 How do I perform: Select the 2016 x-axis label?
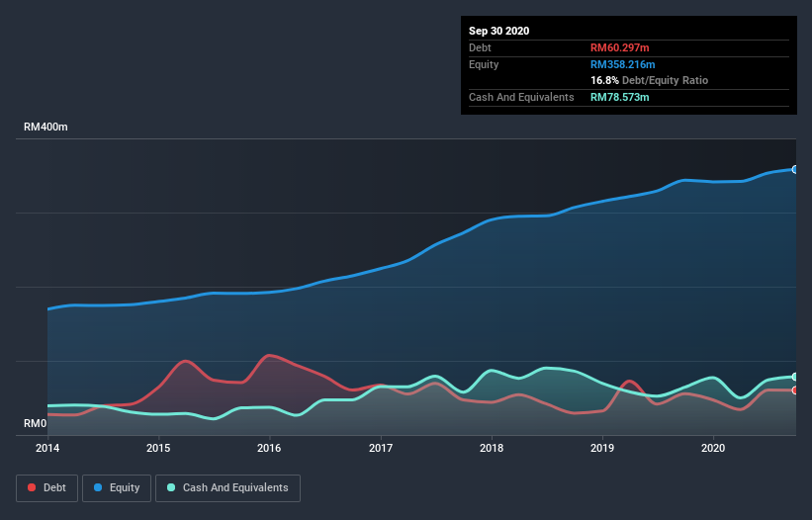pyautogui.click(x=269, y=448)
